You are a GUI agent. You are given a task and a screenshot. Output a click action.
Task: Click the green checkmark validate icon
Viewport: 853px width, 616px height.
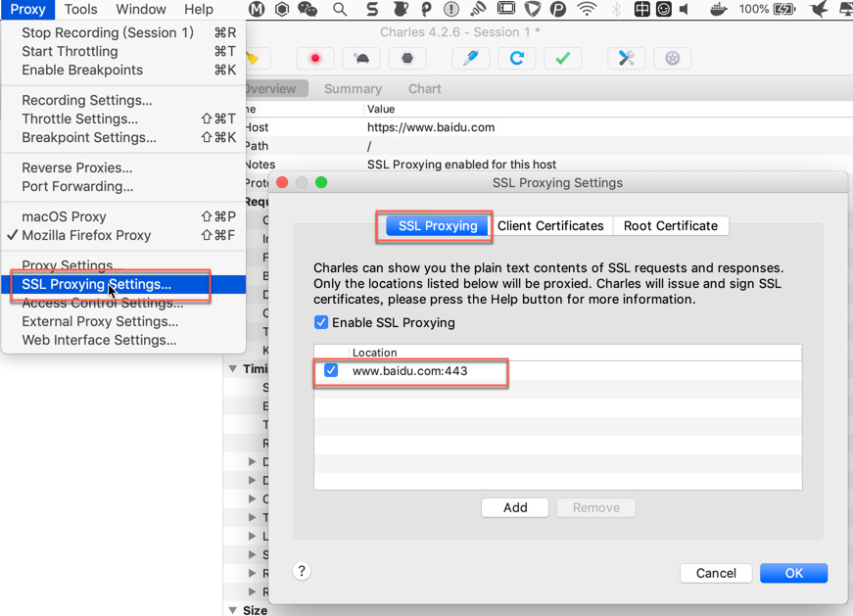point(563,58)
